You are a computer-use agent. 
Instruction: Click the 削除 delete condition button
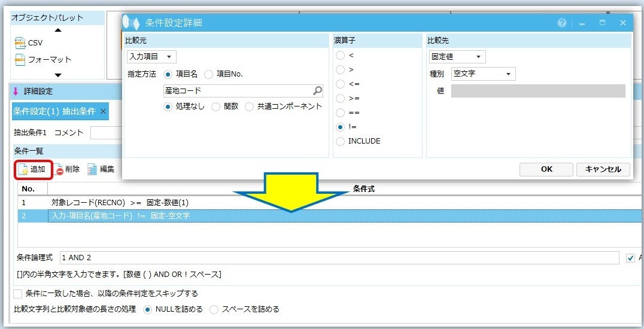68,169
